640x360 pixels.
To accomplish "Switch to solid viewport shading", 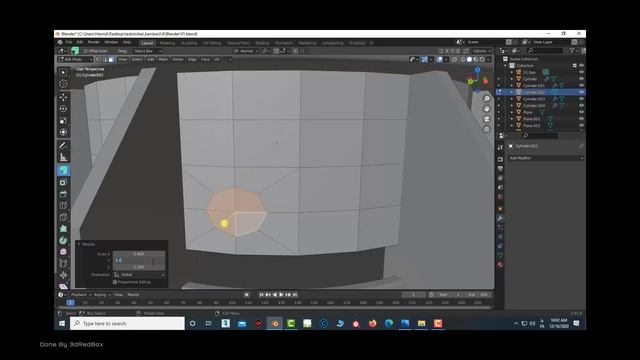I will pyautogui.click(x=469, y=60).
